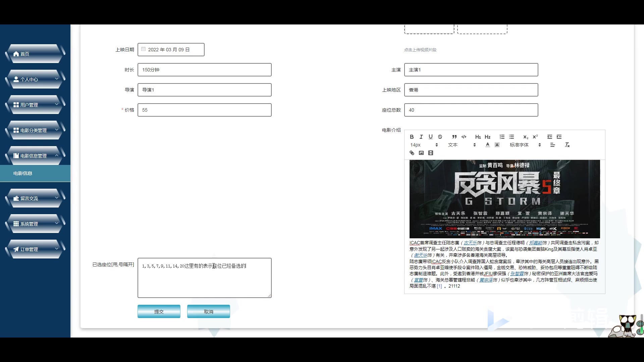Open the 黄宗泽 link in the description
This screenshot has height=362, width=644.
click(486, 280)
